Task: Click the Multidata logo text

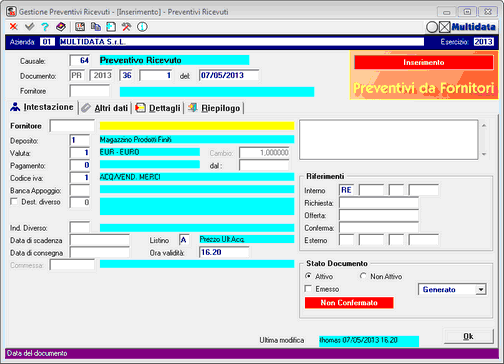Action: pyautogui.click(x=473, y=27)
